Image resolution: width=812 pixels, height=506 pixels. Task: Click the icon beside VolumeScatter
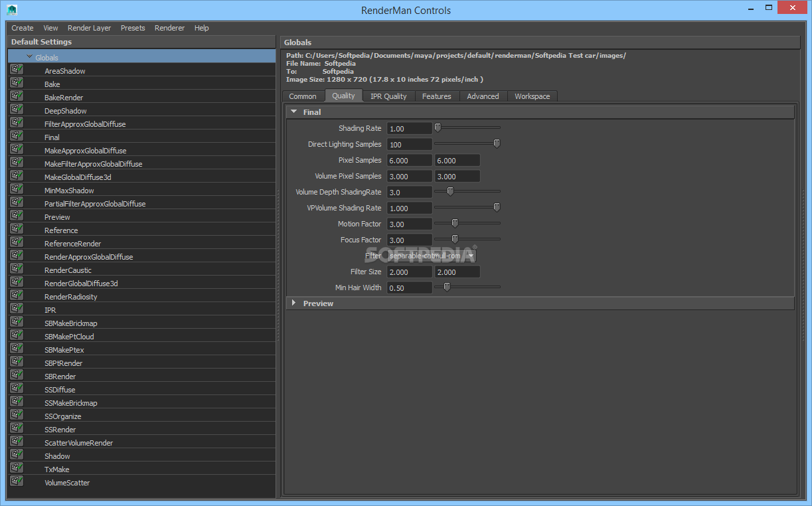click(17, 481)
